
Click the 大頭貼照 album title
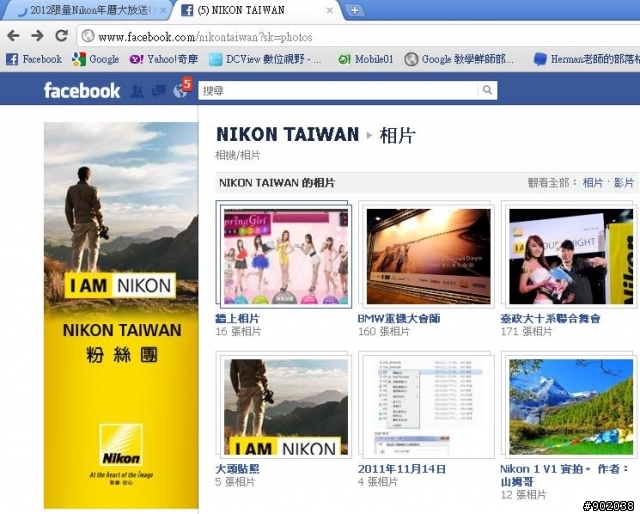point(237,469)
